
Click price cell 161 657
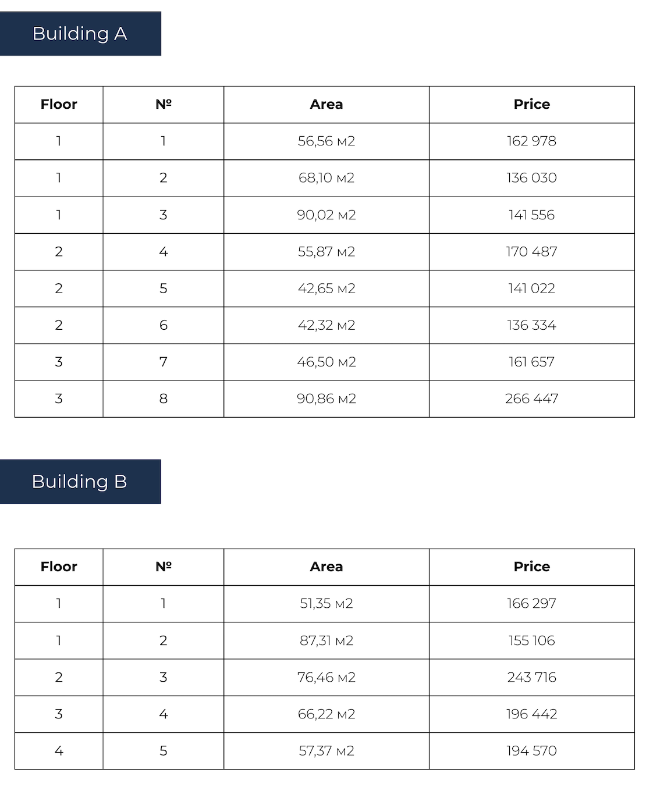click(531, 362)
